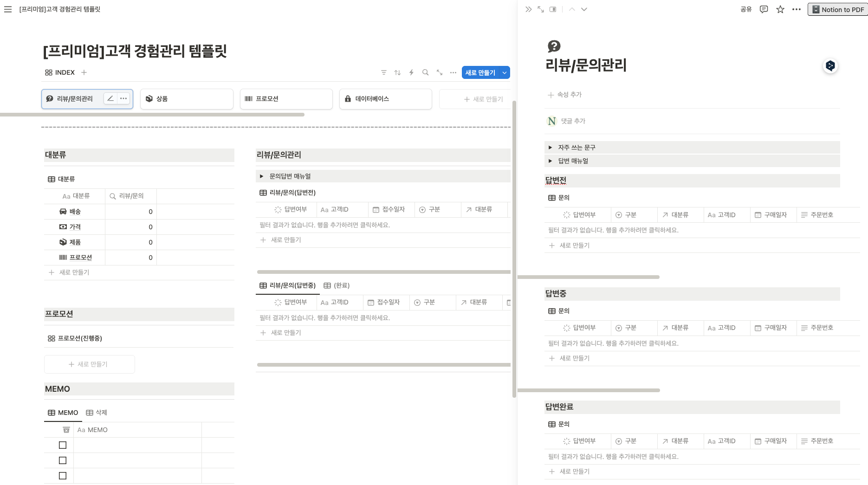868x485 pixels.
Task: Click the scrollbar under 답변전 side panel table
Action: click(x=589, y=277)
